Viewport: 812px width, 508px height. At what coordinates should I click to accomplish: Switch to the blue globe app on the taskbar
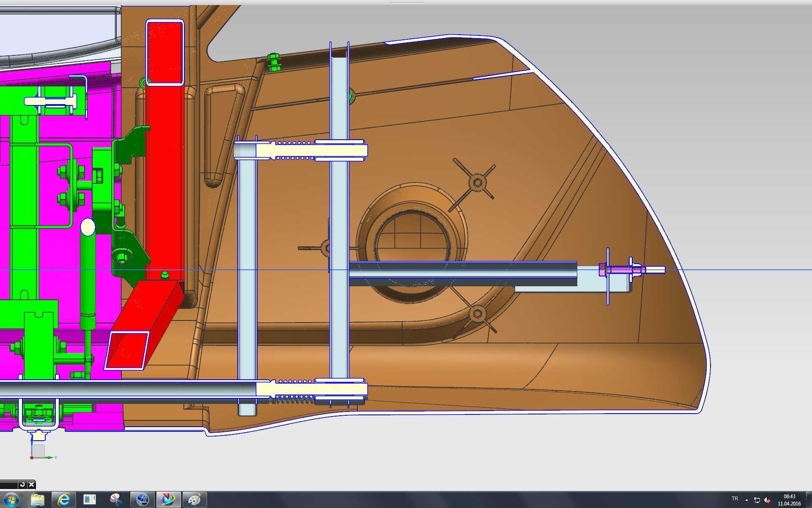(x=143, y=500)
